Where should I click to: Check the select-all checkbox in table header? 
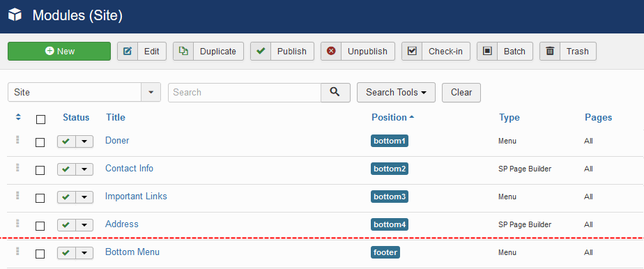point(40,119)
